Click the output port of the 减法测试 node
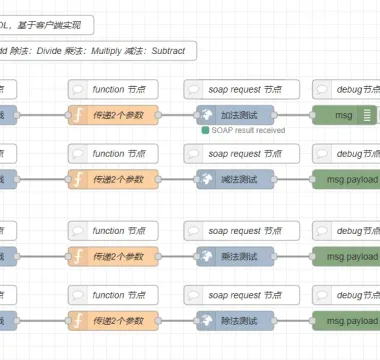The image size is (380, 360). (274, 180)
